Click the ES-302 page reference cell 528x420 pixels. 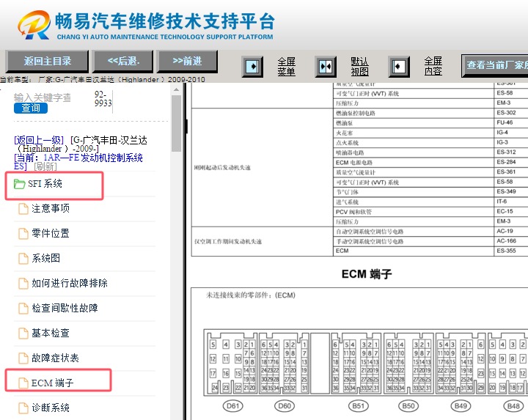[511, 113]
